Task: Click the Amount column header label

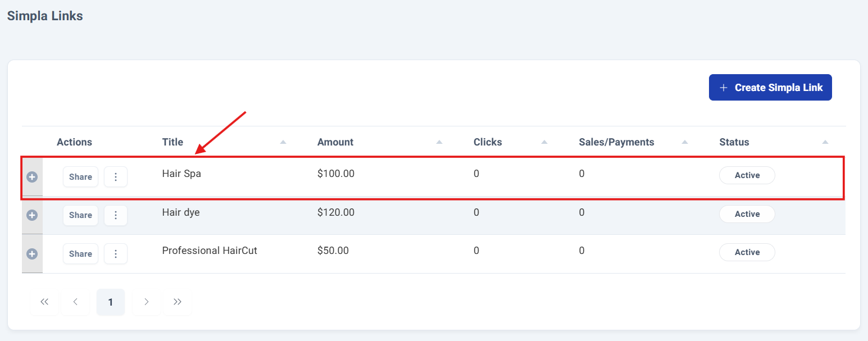Action: pos(335,142)
